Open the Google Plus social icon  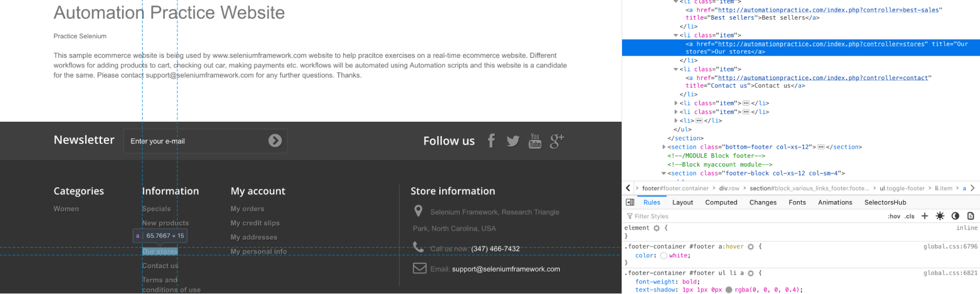[x=556, y=141]
